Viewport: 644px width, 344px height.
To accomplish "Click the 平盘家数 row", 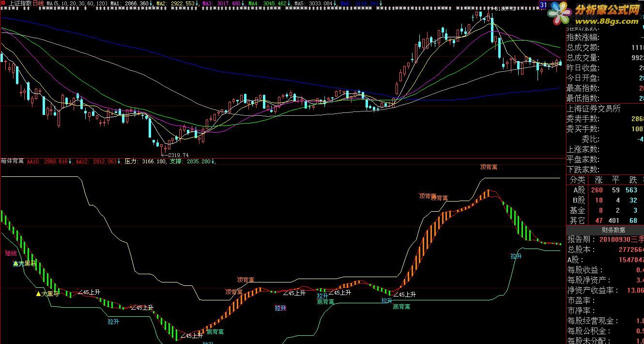I will click(x=605, y=159).
